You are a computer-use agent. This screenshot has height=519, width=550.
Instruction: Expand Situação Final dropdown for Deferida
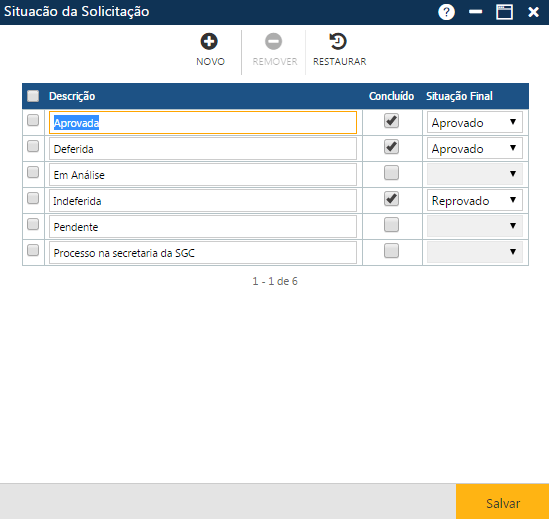pyautogui.click(x=475, y=148)
